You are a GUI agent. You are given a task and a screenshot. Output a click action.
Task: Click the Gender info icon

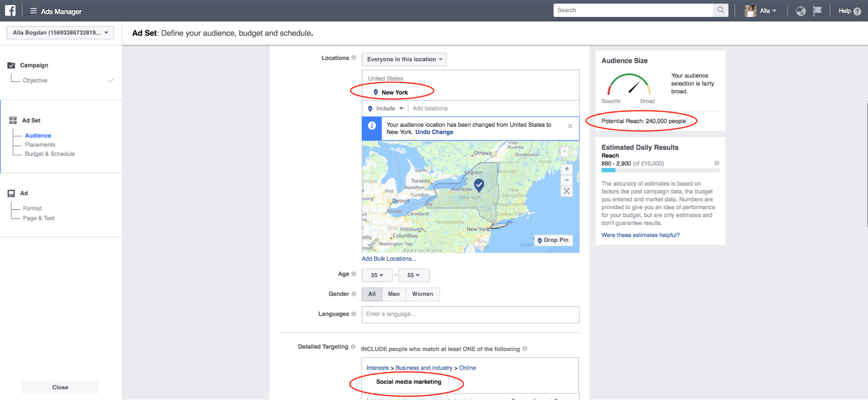point(354,294)
